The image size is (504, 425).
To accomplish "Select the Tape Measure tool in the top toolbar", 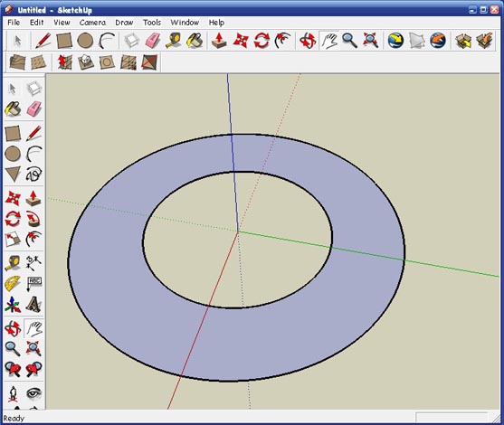I will pyautogui.click(x=174, y=41).
